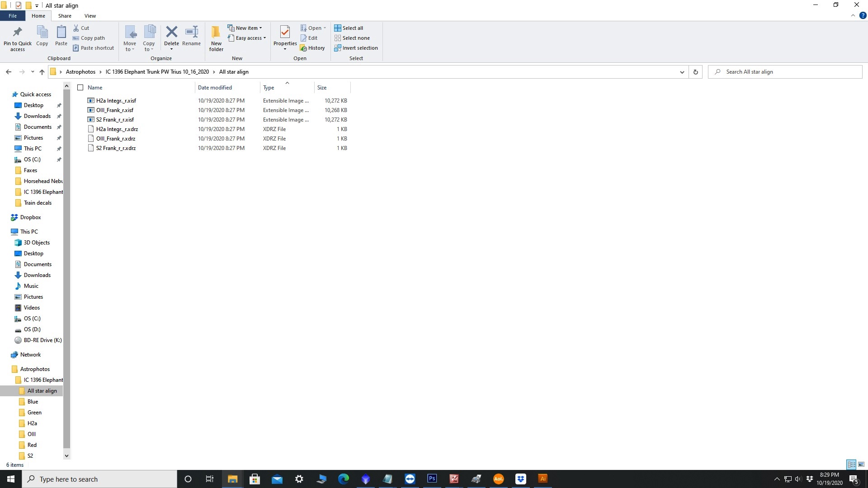The width and height of the screenshot is (868, 488).
Task: Click the Properties icon in ribbon
Action: coord(285,38)
